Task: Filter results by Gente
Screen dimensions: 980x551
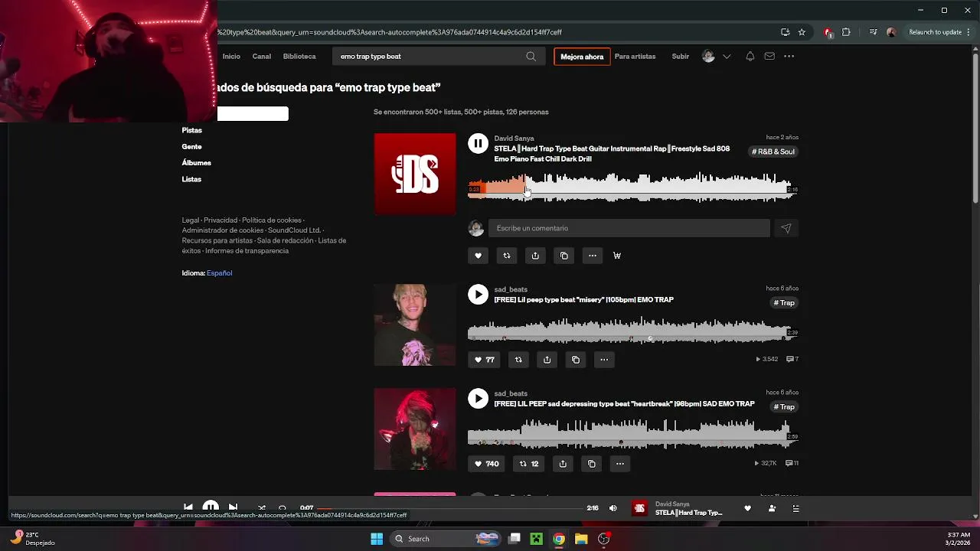Action: (192, 147)
